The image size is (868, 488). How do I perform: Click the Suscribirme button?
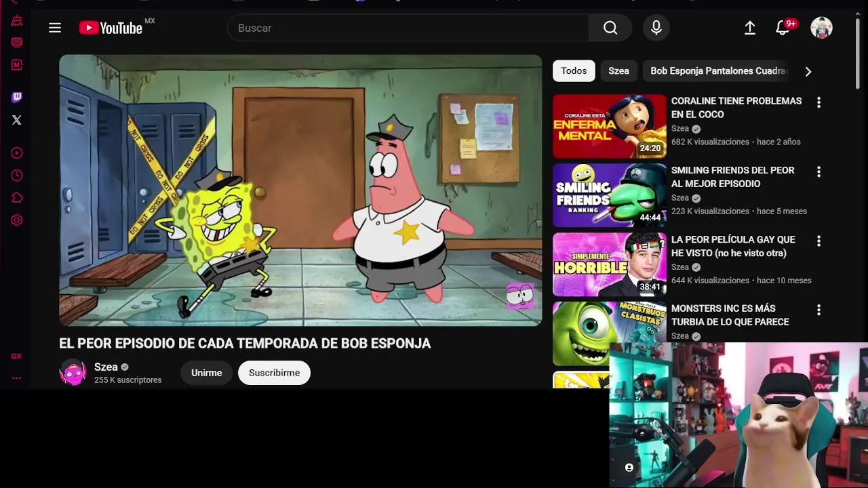[x=274, y=373]
